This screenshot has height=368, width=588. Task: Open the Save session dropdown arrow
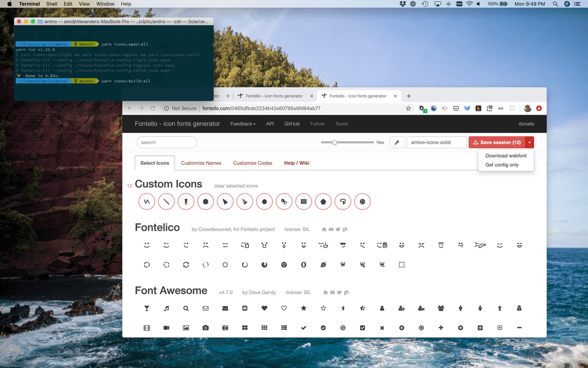(529, 142)
